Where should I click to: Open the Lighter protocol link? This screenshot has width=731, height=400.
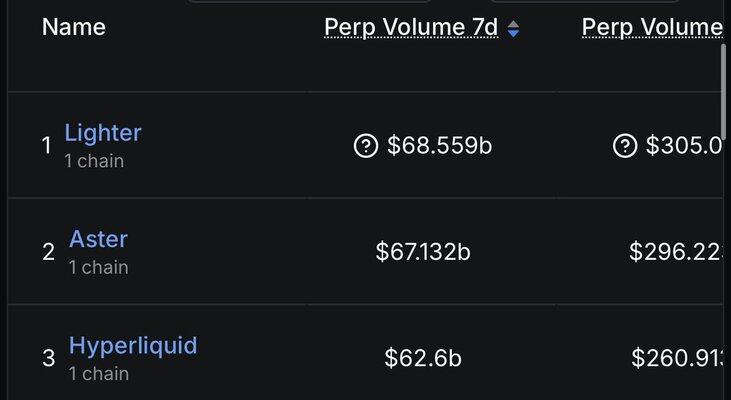point(103,133)
